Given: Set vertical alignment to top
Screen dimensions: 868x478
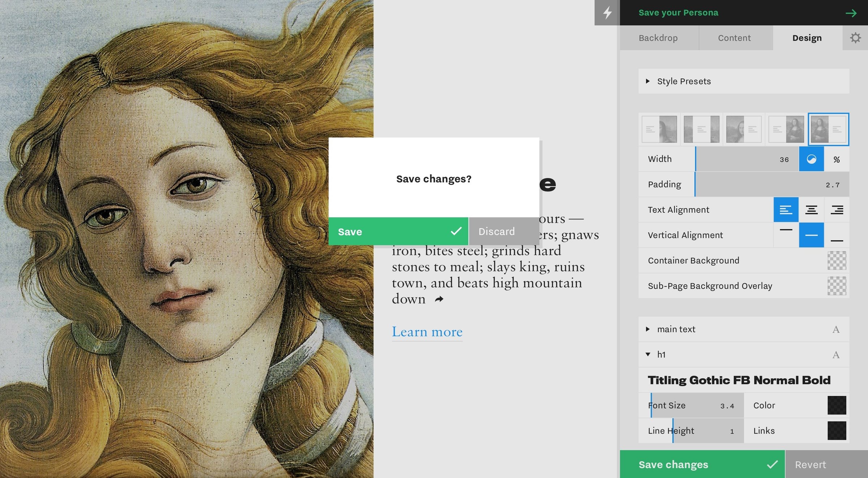Looking at the screenshot, I should click(x=786, y=235).
